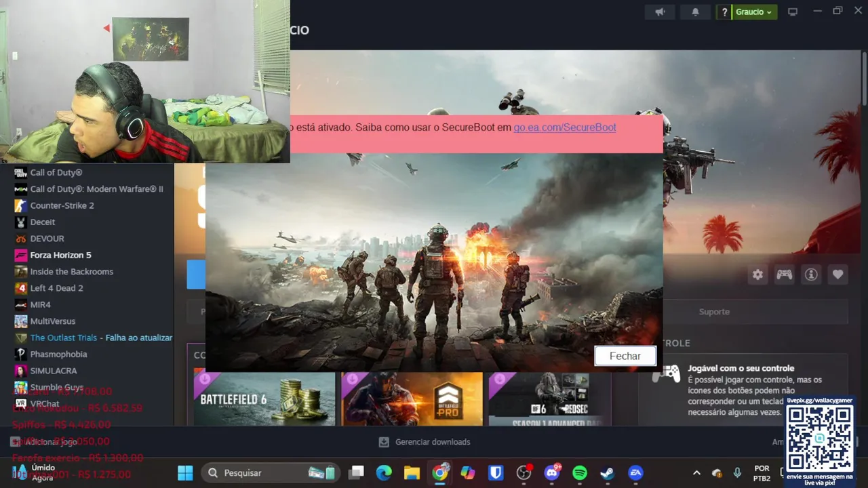
Task: Open the Battlefield Pro thumbnail
Action: coord(412,399)
